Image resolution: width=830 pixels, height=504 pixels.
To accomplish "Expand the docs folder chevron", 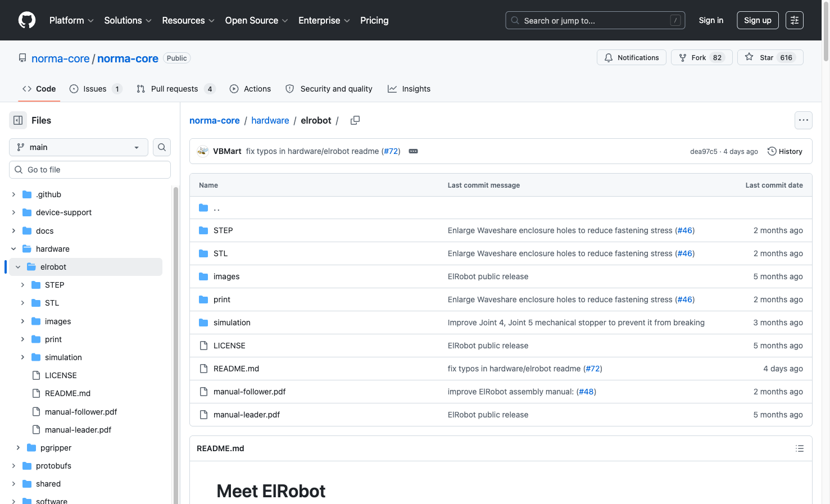I will point(13,231).
